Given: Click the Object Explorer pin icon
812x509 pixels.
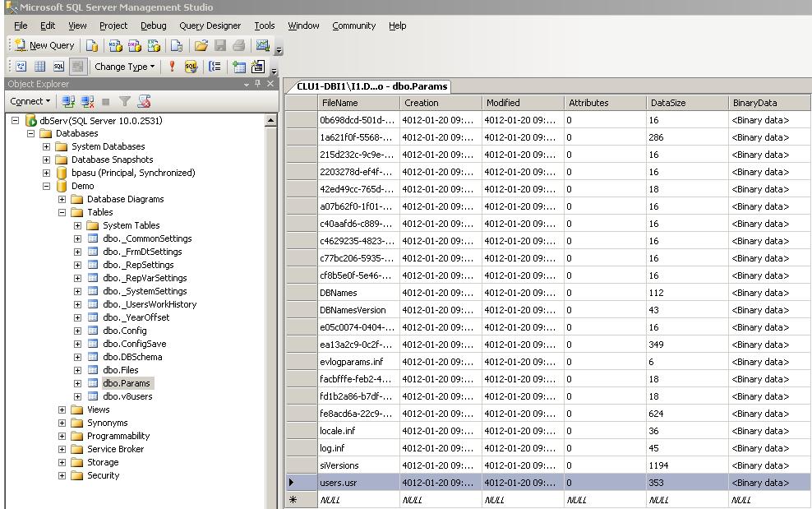Looking at the screenshot, I should [x=257, y=83].
